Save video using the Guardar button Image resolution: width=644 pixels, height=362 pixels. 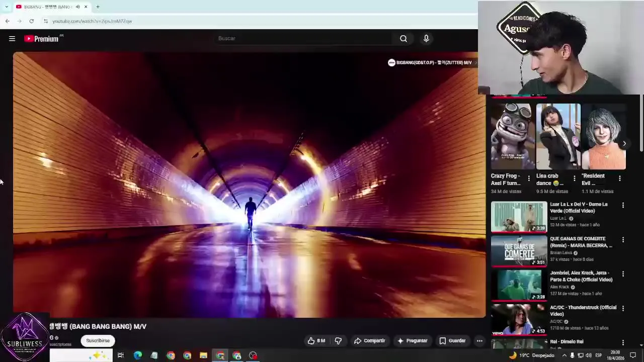click(452, 340)
